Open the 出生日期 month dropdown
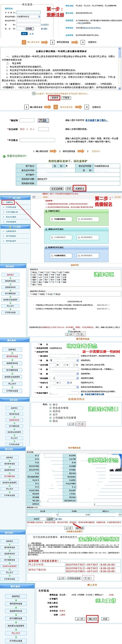 [x=63, y=365]
